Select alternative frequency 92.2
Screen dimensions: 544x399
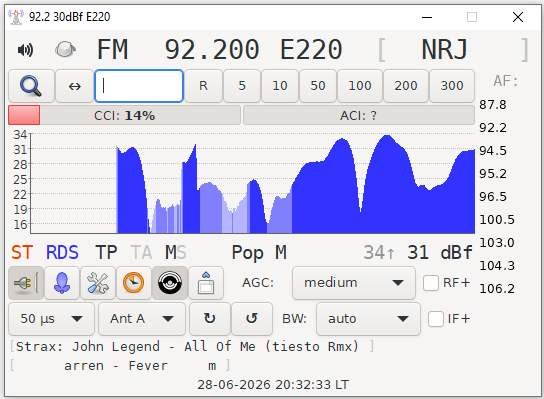pos(493,128)
